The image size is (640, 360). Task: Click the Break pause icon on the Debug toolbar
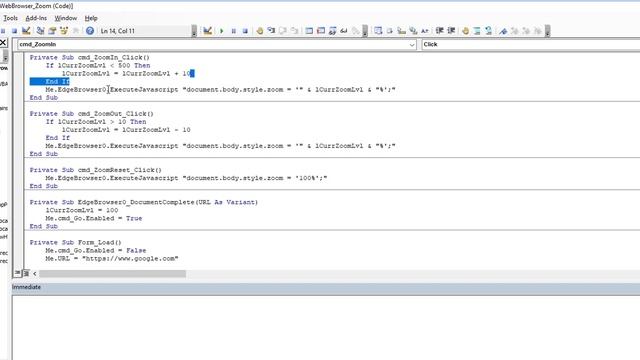click(233, 31)
